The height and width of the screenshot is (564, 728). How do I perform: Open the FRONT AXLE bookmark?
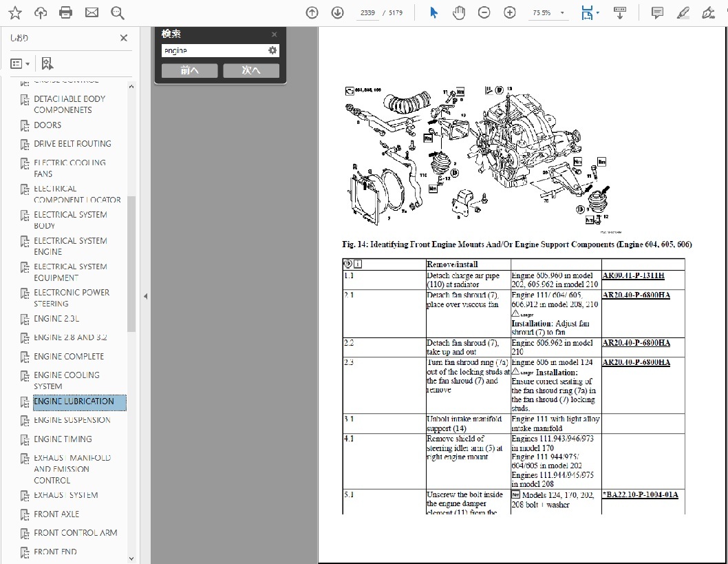[56, 514]
